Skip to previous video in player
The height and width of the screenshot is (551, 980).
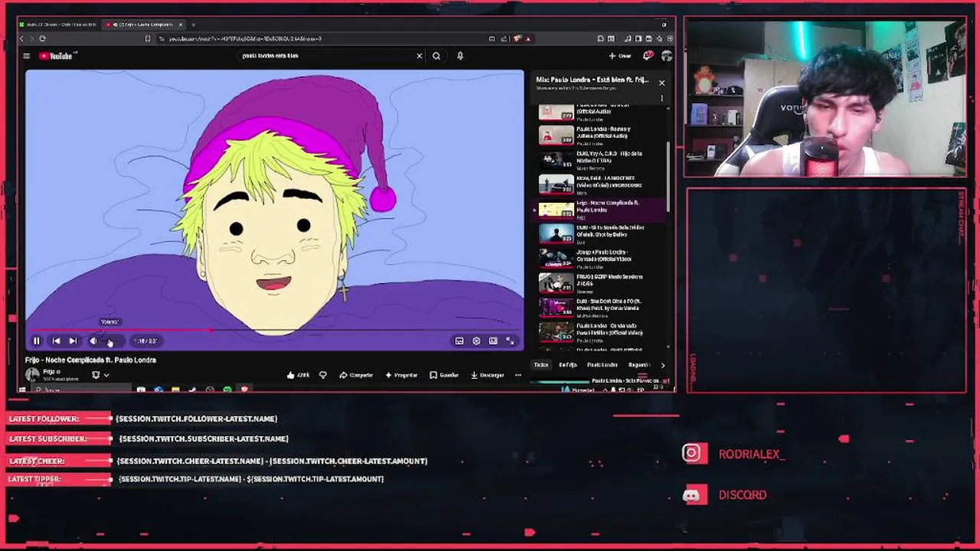pyautogui.click(x=56, y=341)
